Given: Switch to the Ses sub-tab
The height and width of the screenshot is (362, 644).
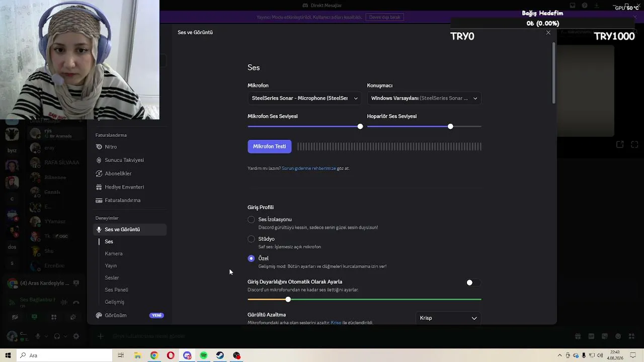Looking at the screenshot, I should pyautogui.click(x=109, y=241).
